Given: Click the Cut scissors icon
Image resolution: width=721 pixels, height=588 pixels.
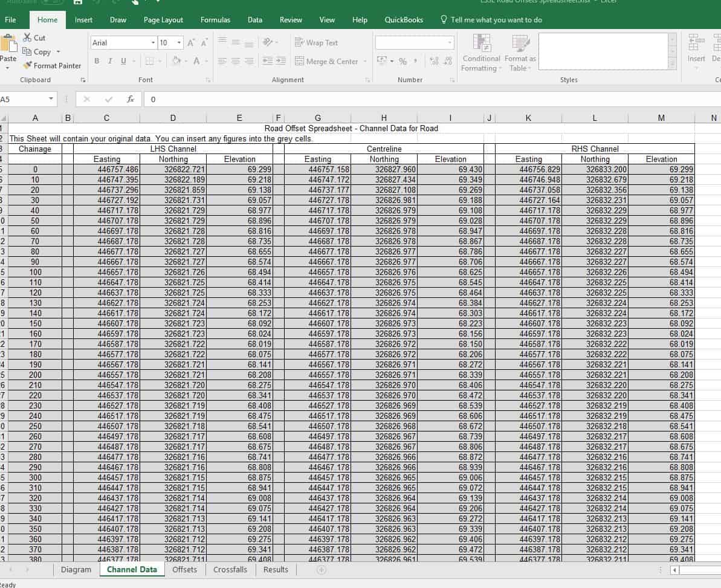Looking at the screenshot, I should 28,37.
